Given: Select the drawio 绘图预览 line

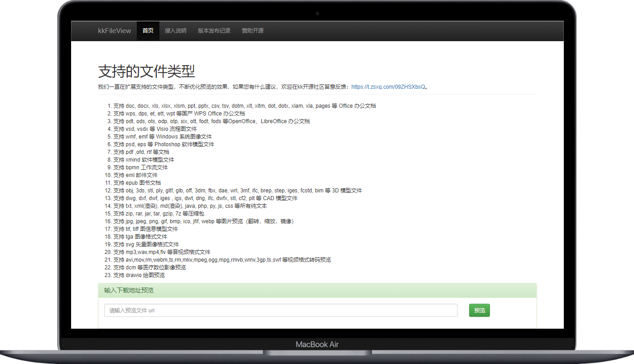Looking at the screenshot, I should 139,275.
